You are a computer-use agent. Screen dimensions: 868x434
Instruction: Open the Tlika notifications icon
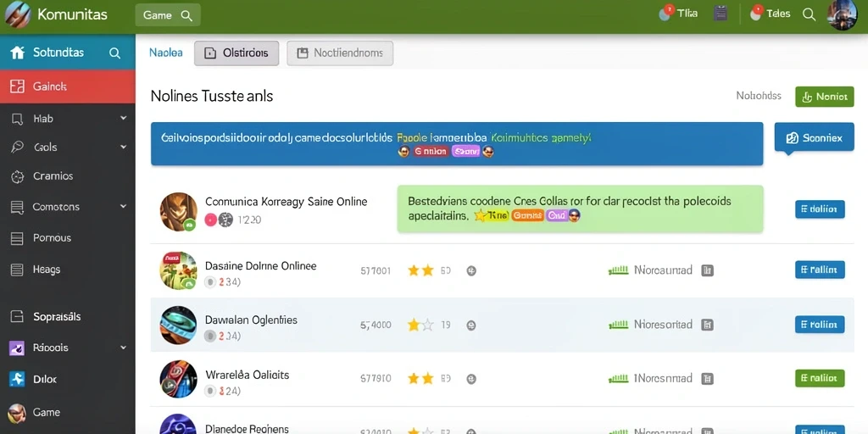(x=665, y=13)
